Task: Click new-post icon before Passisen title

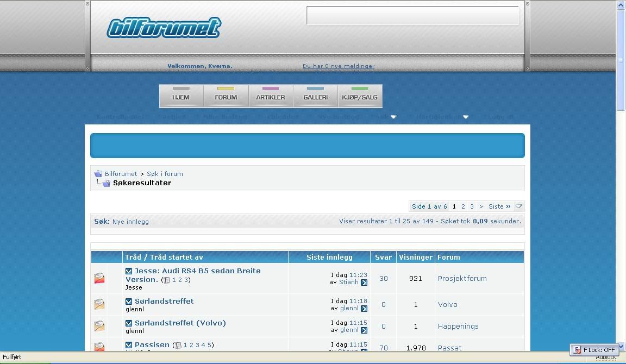Action: point(129,345)
